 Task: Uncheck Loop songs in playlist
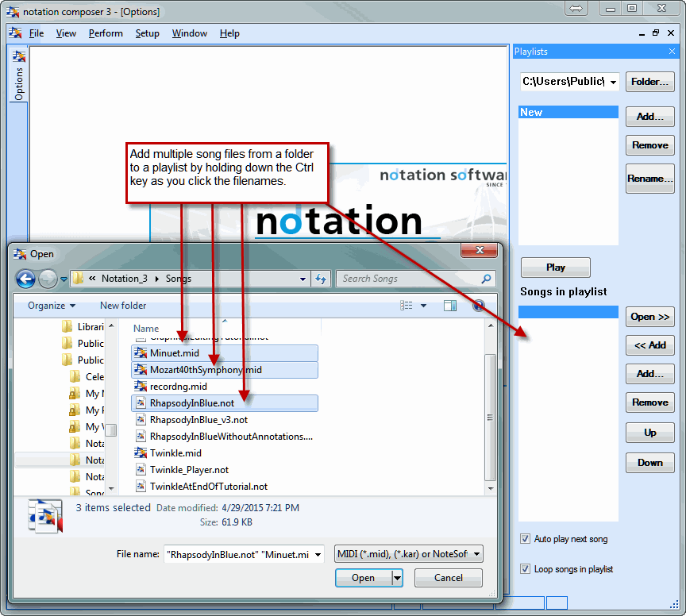(525, 569)
